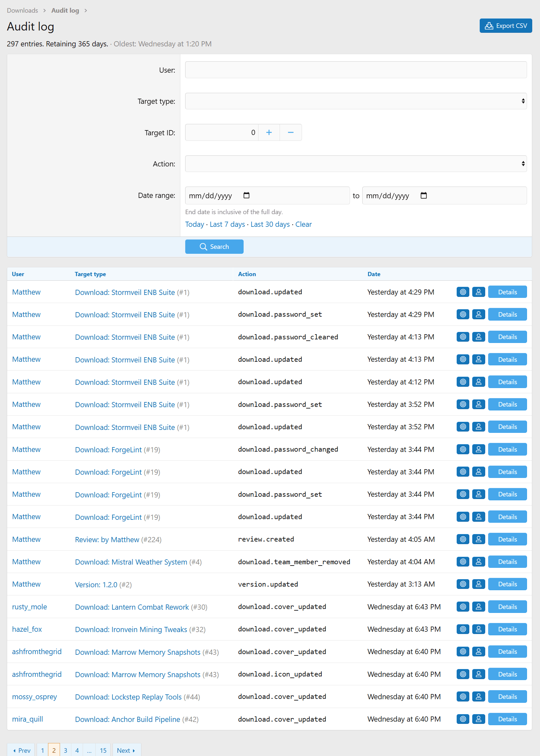Click the target icon in the mira_quill row
The image size is (540, 756).
[x=462, y=719]
